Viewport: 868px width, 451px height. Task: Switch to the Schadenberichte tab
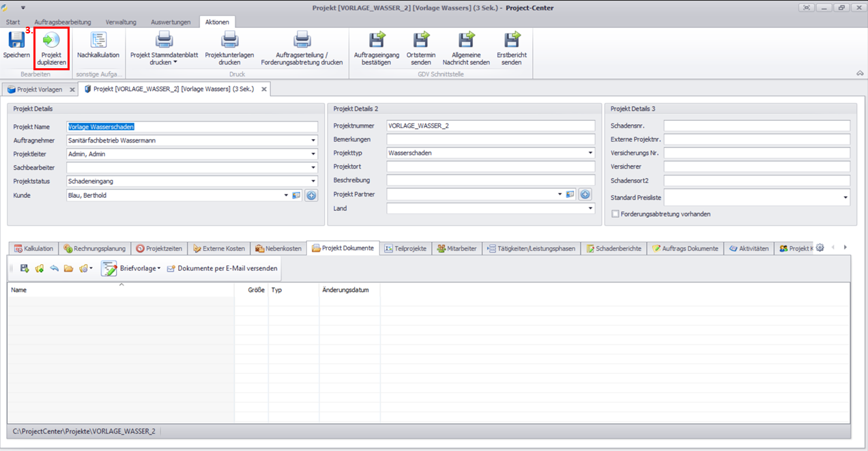click(x=613, y=248)
